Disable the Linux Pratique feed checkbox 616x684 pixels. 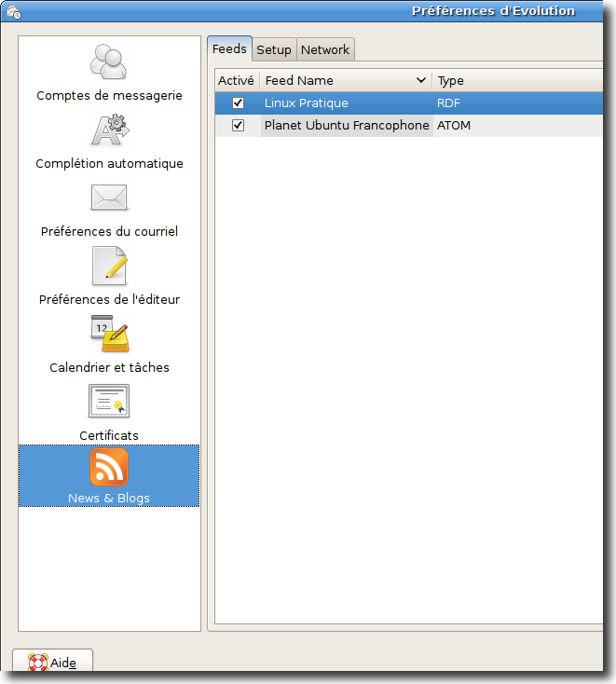[x=238, y=103]
